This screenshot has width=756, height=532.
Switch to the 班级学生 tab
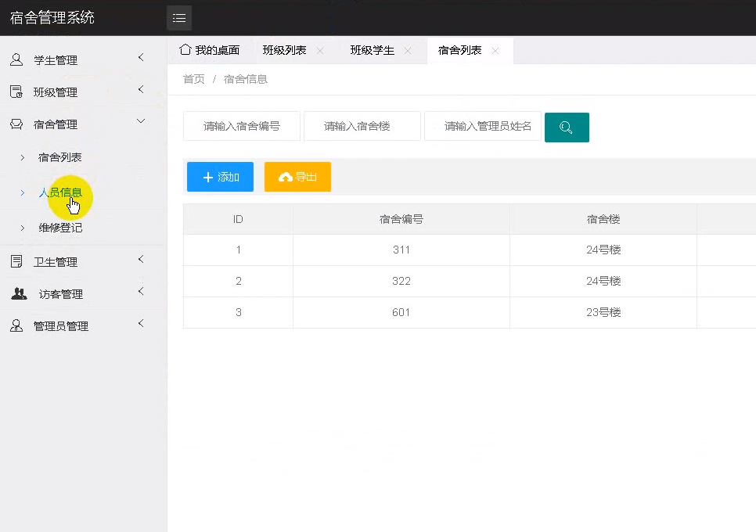373,50
